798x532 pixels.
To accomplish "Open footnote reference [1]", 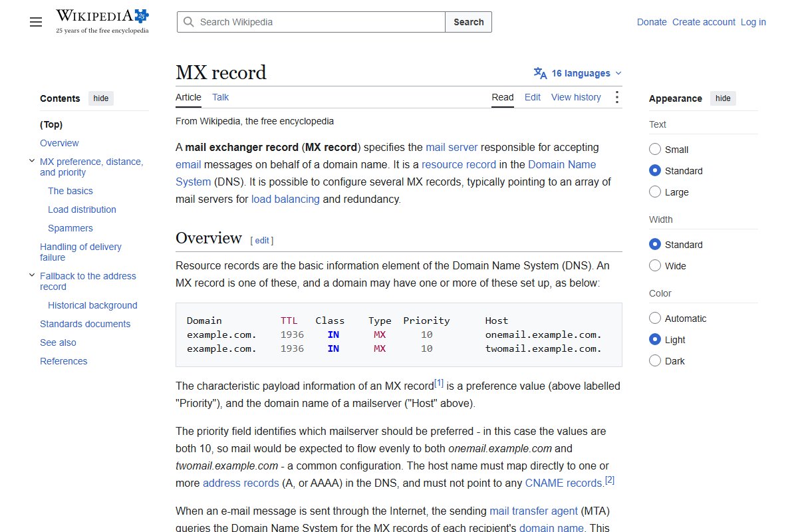I will coord(439,383).
